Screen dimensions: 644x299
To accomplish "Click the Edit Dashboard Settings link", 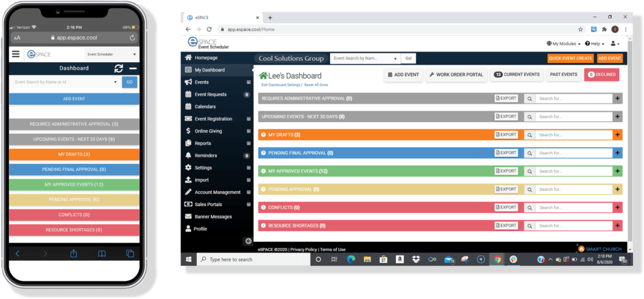I will pyautogui.click(x=281, y=85).
